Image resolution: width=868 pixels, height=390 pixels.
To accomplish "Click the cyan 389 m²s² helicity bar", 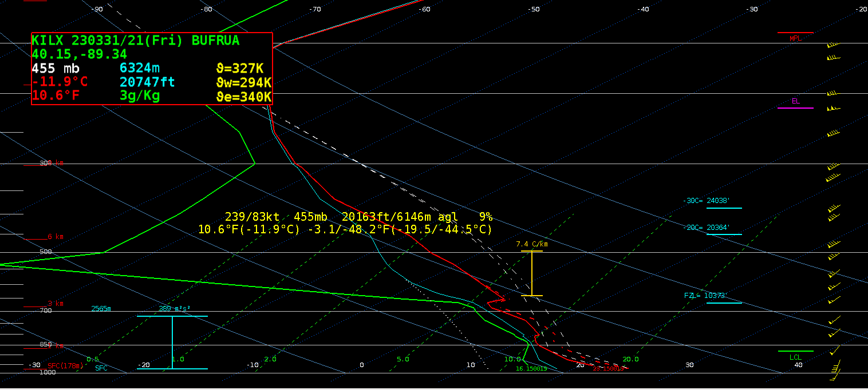I will [172, 342].
